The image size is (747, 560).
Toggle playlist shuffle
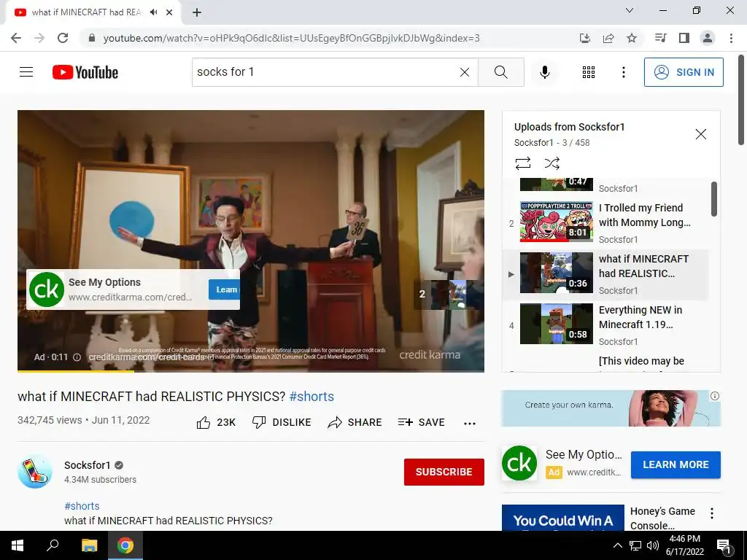pyautogui.click(x=551, y=163)
